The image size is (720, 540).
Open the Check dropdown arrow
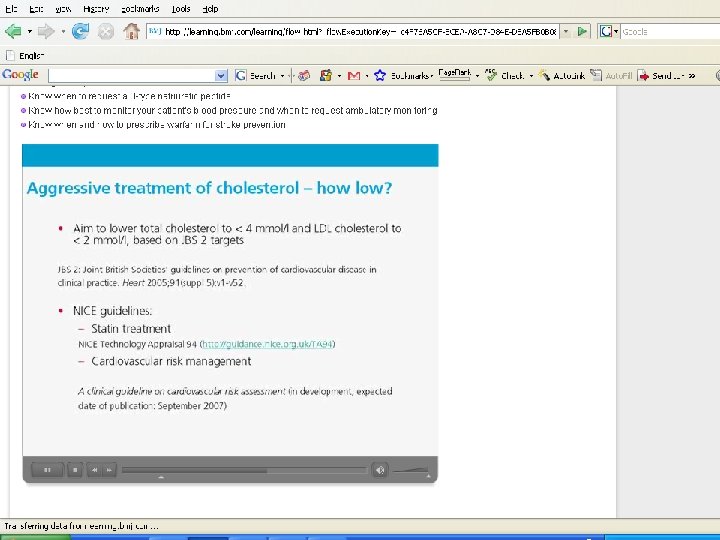[x=531, y=76]
